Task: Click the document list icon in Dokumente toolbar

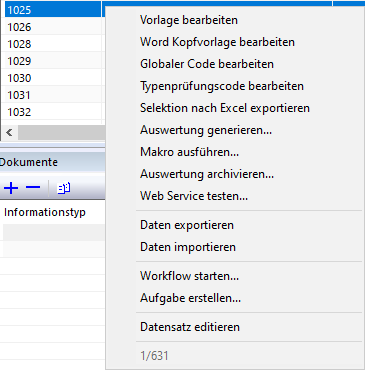Action: point(64,188)
